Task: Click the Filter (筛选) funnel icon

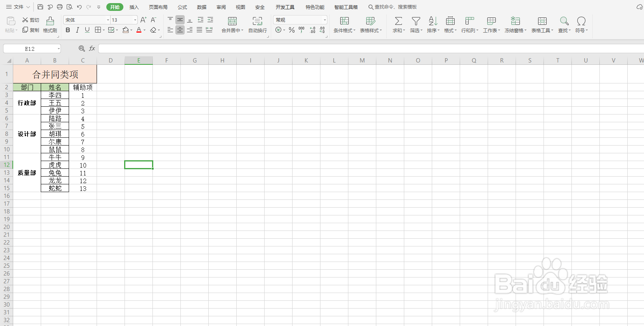Action: click(x=416, y=21)
